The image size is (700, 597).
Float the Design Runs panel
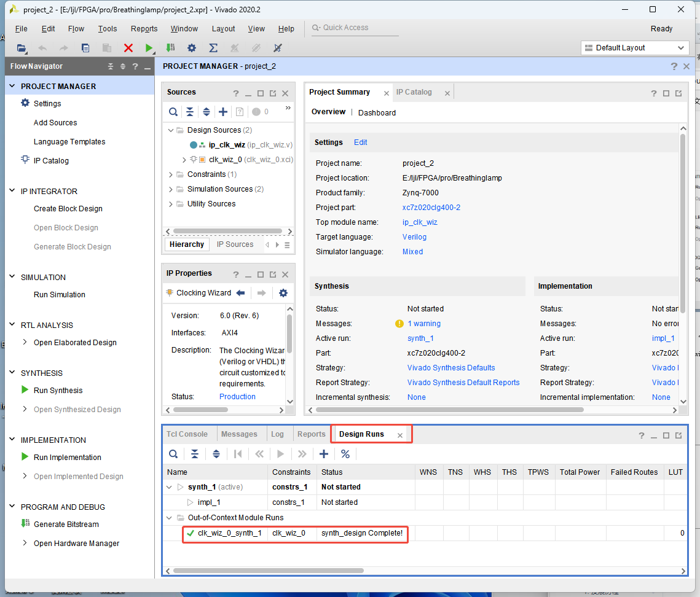678,435
